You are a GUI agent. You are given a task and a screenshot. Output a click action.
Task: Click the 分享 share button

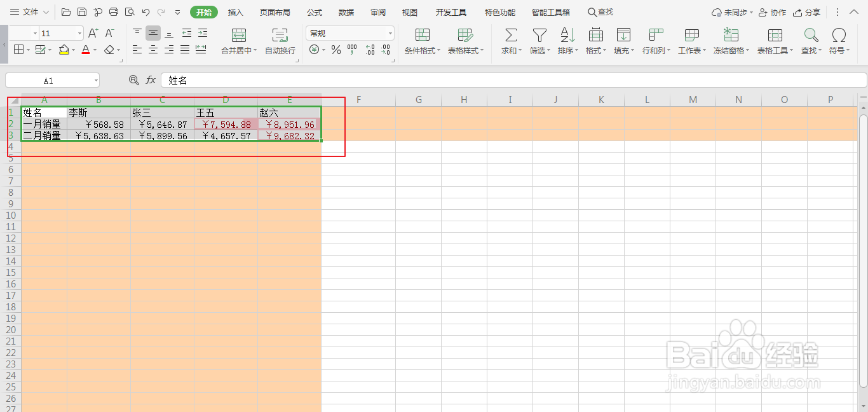click(x=807, y=12)
